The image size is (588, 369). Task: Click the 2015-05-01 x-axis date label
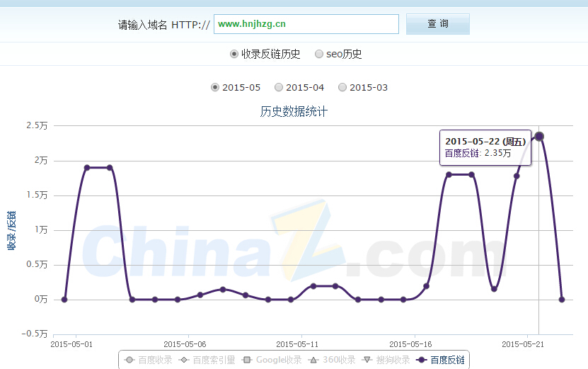(x=71, y=344)
